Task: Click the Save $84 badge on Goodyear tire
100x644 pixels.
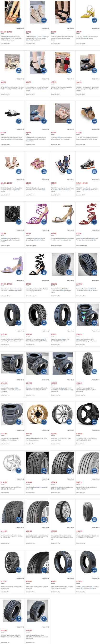Action: pyautogui.click(x=95, y=471)
